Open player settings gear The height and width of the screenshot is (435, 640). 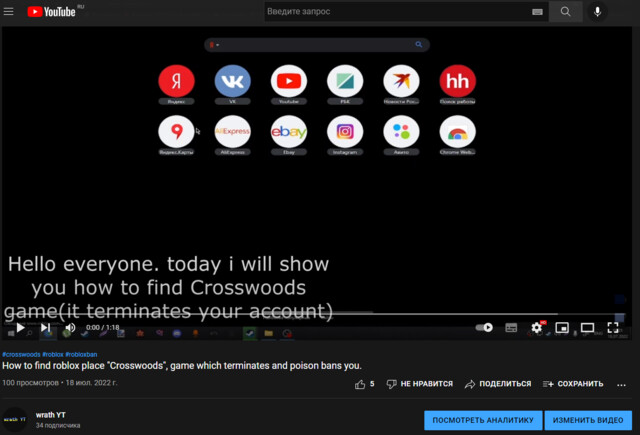[x=536, y=327]
